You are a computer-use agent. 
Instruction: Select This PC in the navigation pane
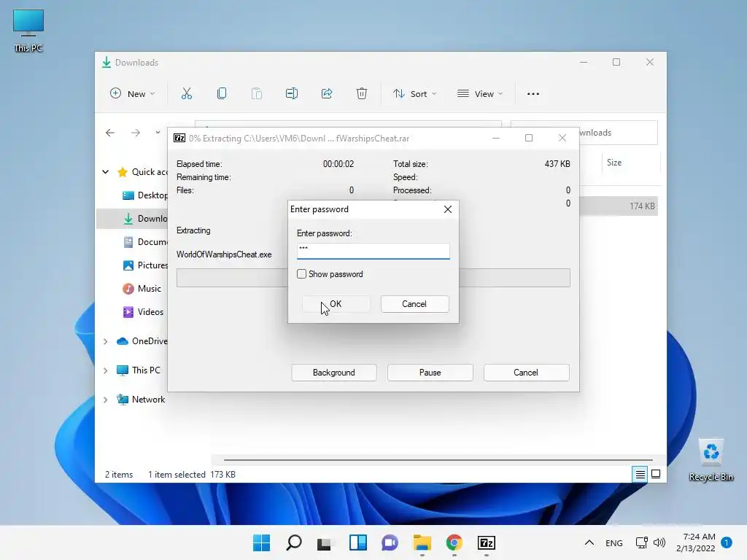[139, 370]
